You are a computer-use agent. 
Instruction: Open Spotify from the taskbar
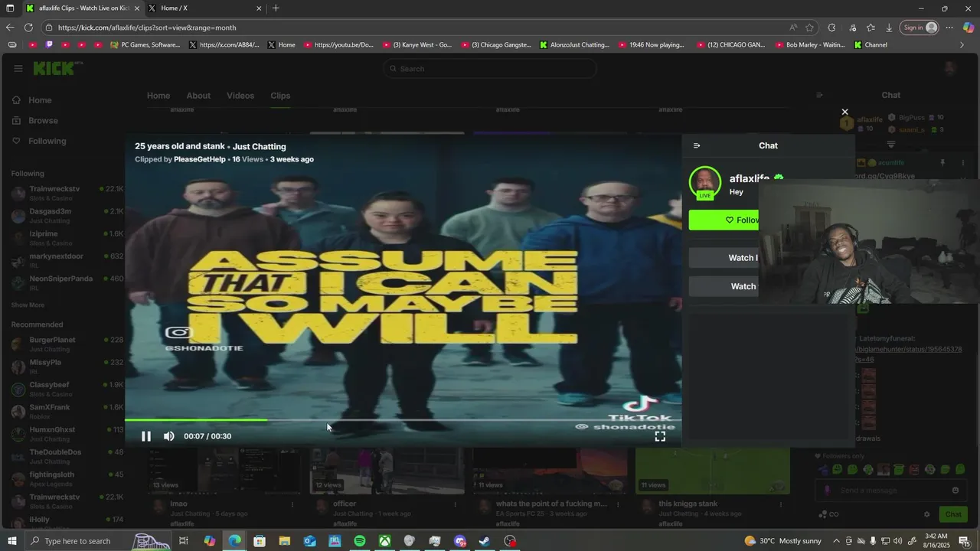[x=360, y=541]
